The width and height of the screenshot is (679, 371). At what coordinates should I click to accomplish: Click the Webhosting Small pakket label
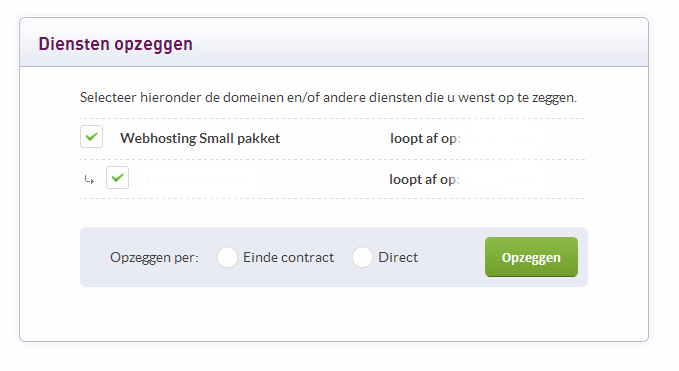click(x=200, y=138)
